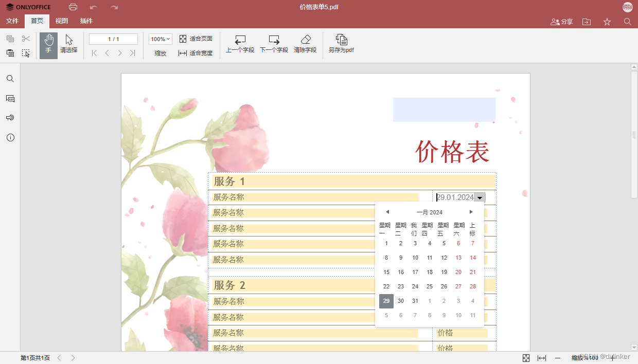Select day 31 in calendar

415,301
